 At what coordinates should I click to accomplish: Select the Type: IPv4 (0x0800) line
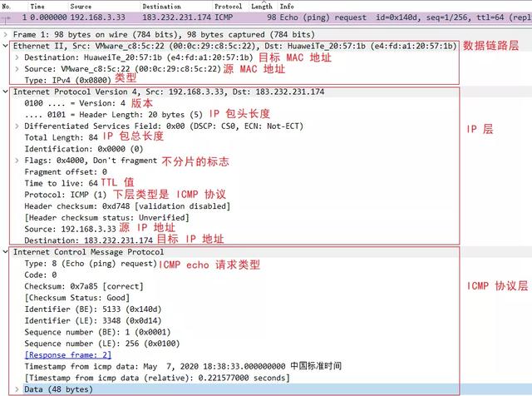66,79
